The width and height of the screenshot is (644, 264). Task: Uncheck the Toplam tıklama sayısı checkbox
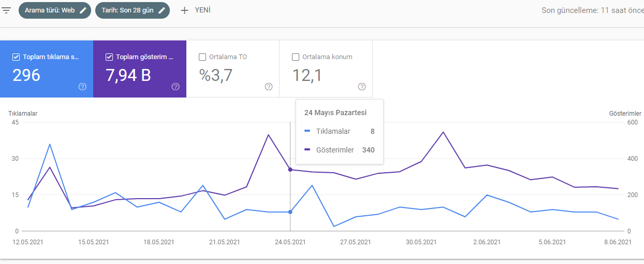(x=16, y=57)
